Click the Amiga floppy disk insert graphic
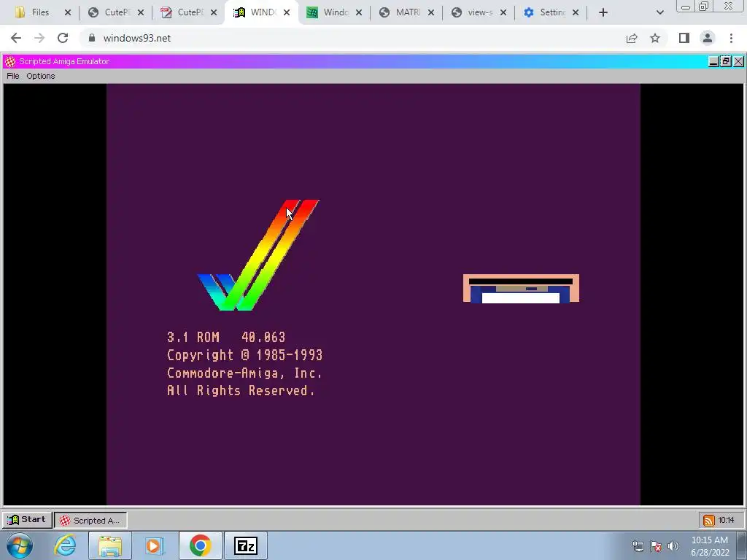The height and width of the screenshot is (560, 747). click(521, 288)
